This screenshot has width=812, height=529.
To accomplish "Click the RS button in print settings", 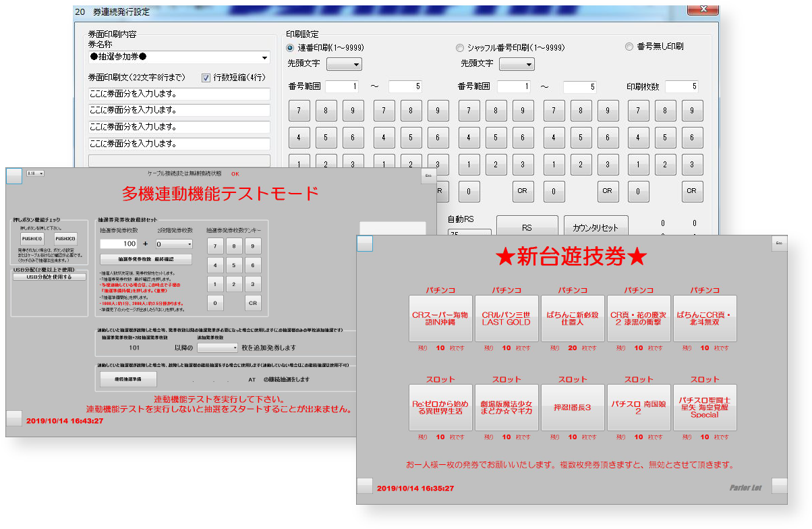I will [x=527, y=227].
